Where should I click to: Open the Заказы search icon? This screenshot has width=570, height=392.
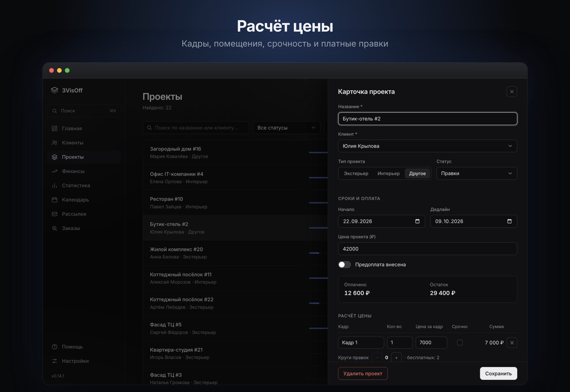54,228
